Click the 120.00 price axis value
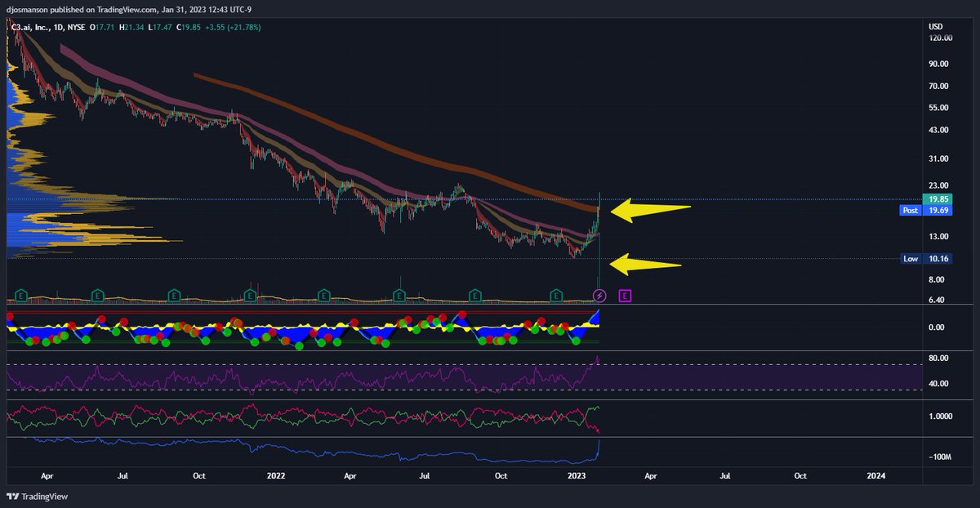Viewport: 980px width, 508px height. pos(939,38)
